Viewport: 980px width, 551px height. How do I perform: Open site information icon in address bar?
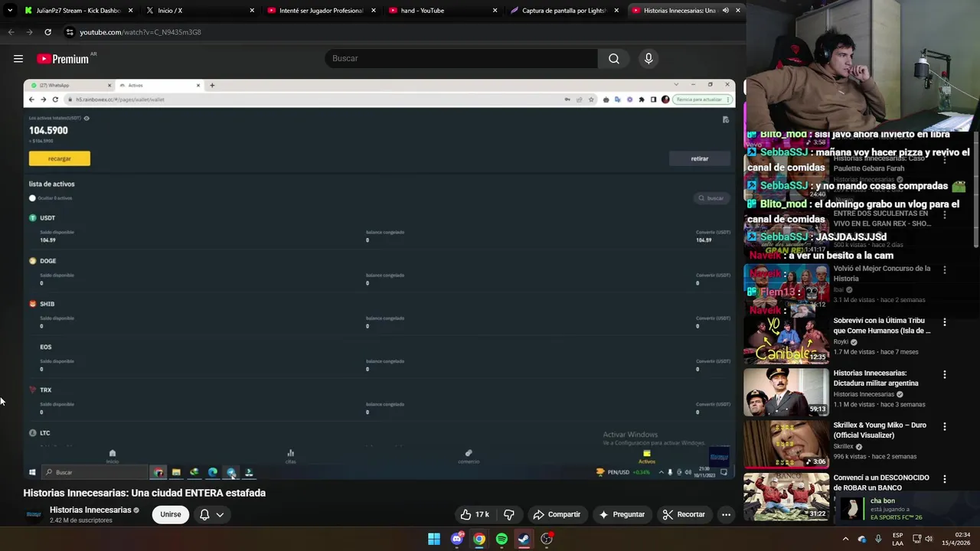click(x=70, y=32)
